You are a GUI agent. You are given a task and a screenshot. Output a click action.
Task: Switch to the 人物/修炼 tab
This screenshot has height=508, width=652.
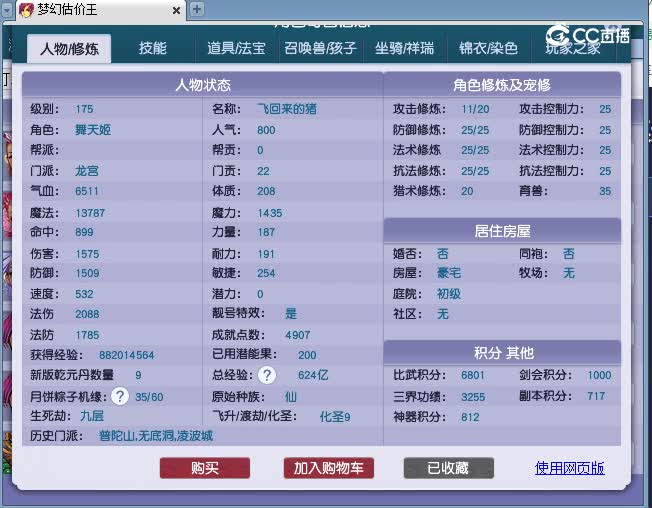(x=69, y=49)
